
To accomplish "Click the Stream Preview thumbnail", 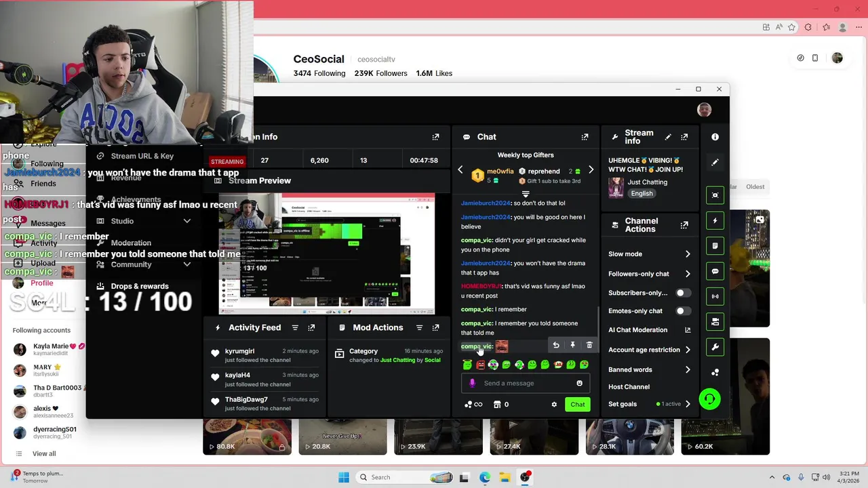I will point(327,253).
